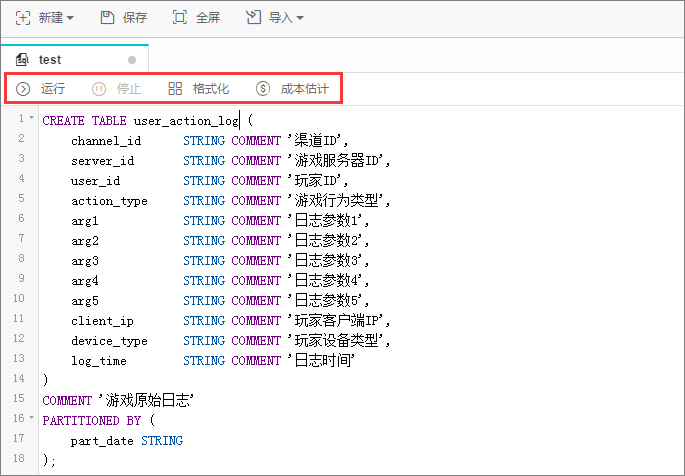Click the 'action_type' column name
Screen dimensions: 685x476
[x=109, y=201]
